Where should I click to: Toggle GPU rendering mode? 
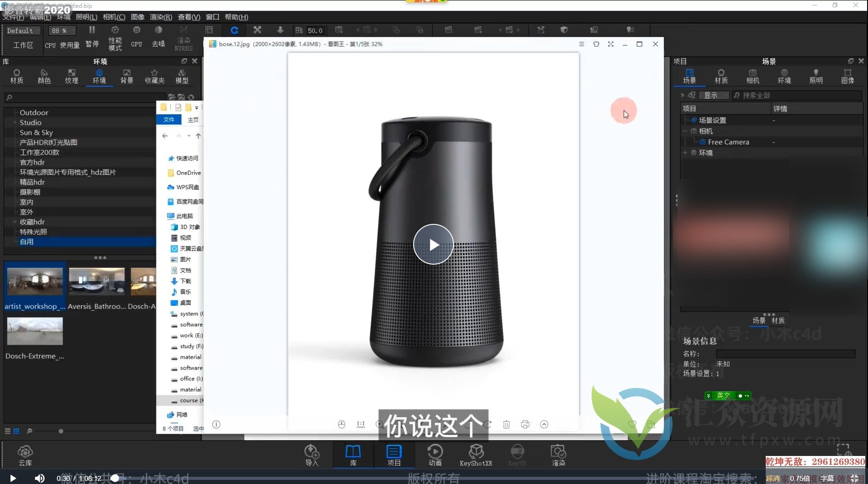(x=136, y=36)
